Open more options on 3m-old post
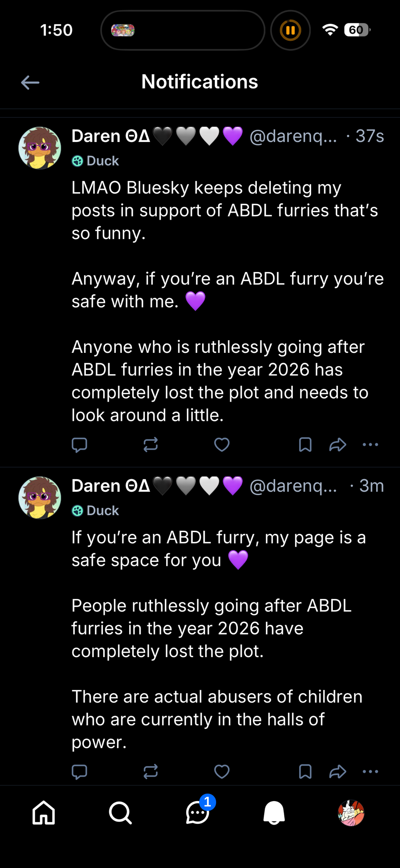 370,772
